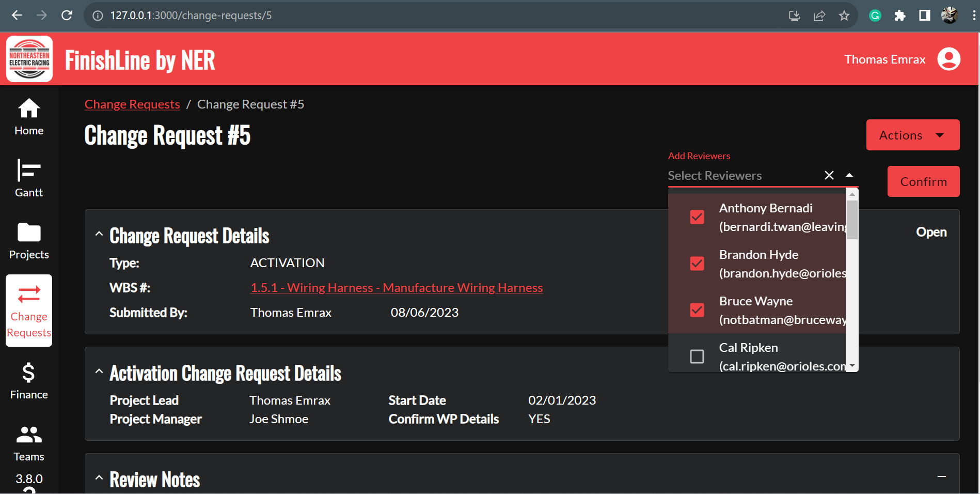Collapse the reviewers list with the up arrow
This screenshot has width=980, height=494.
[x=849, y=175]
